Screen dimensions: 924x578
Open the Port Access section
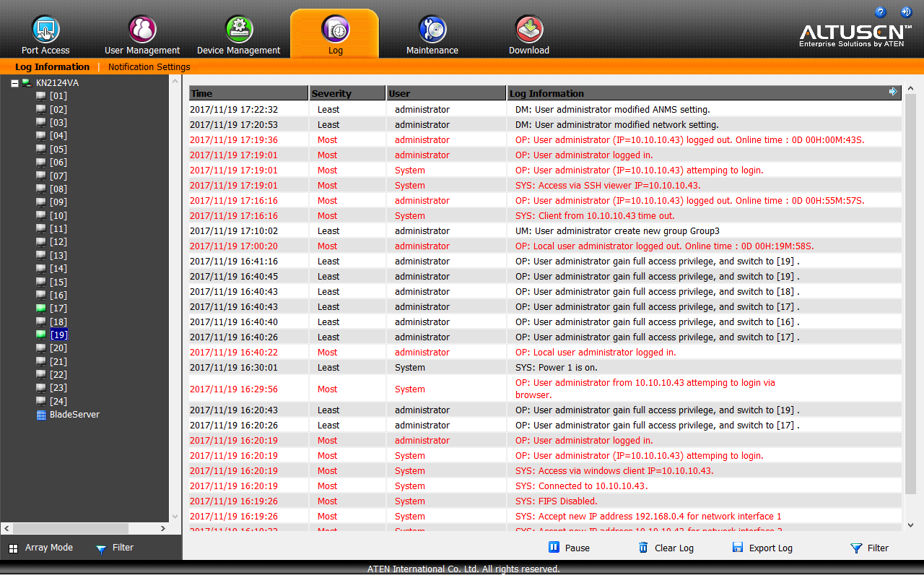click(45, 35)
